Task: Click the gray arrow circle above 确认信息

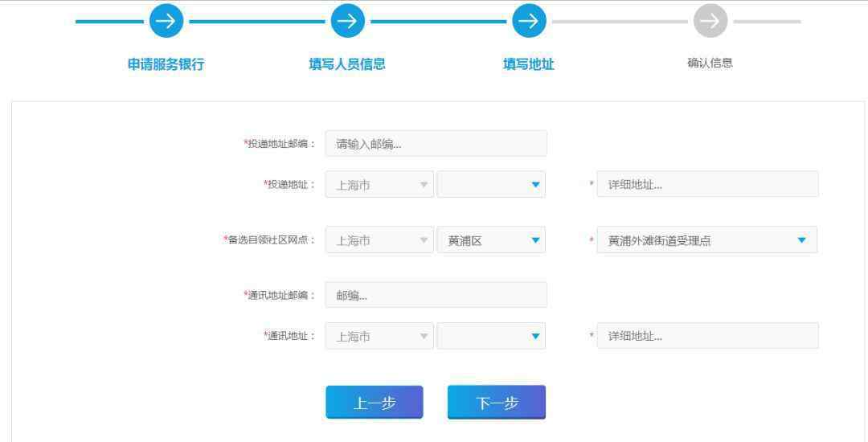Action: tap(710, 21)
